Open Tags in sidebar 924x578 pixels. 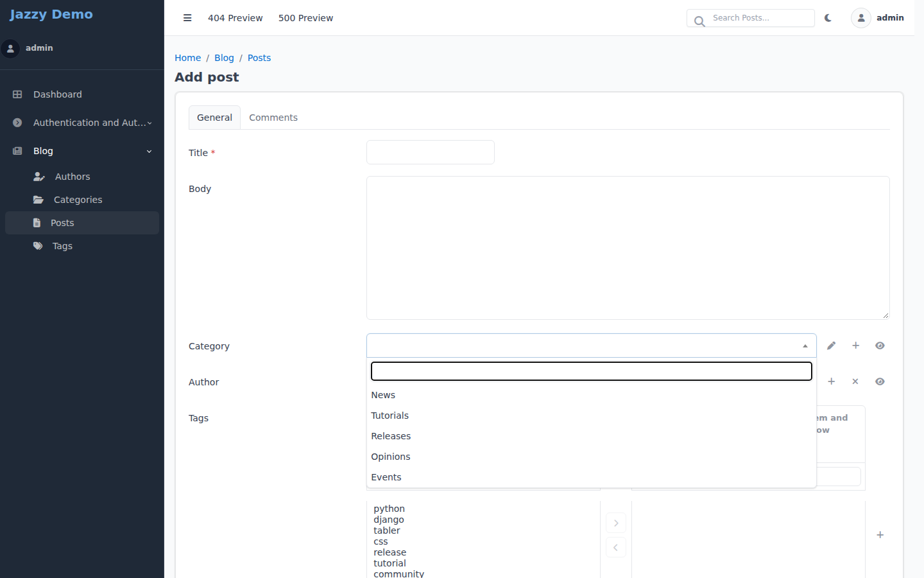(82, 246)
